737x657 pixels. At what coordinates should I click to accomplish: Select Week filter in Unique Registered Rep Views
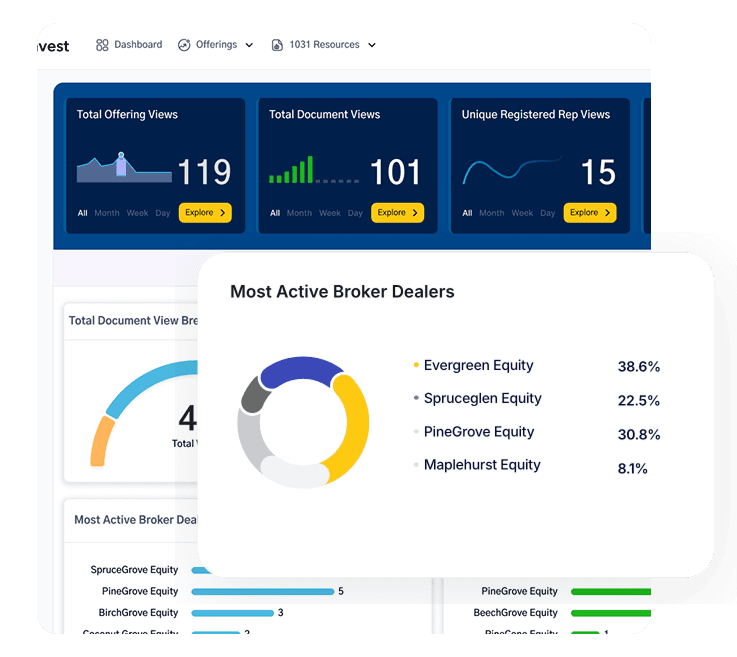pos(522,213)
